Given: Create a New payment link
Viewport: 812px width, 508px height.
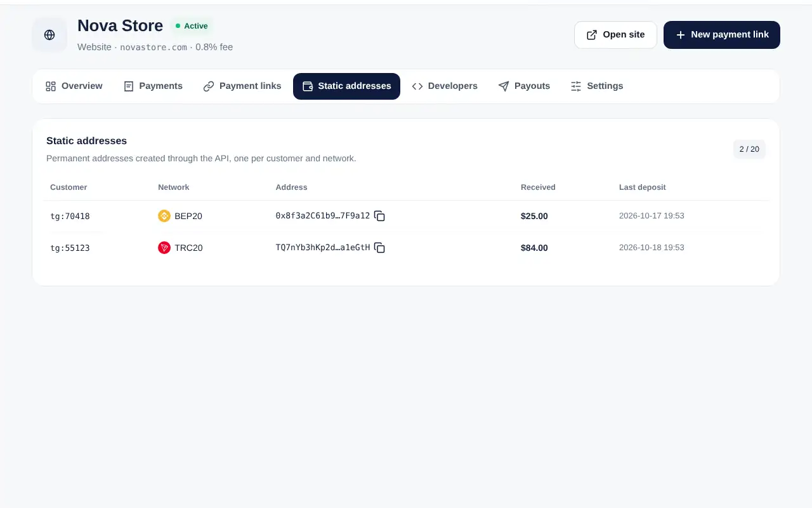Looking at the screenshot, I should (722, 35).
